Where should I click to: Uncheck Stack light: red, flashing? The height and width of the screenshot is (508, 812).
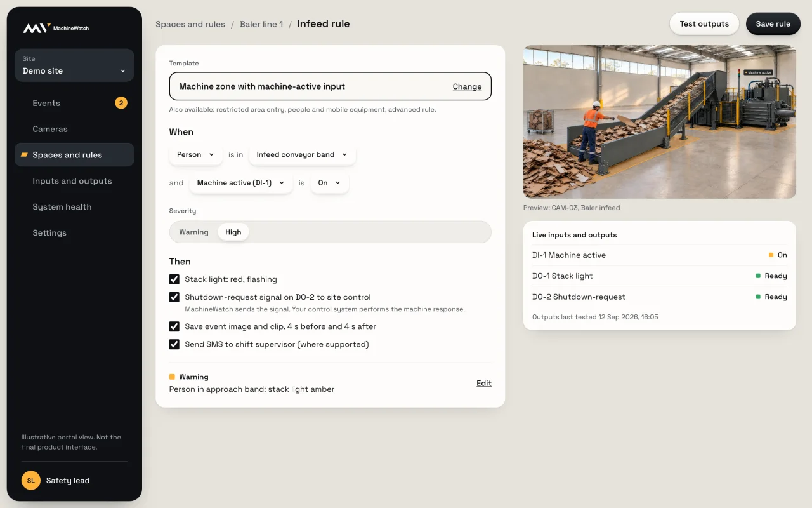[174, 279]
